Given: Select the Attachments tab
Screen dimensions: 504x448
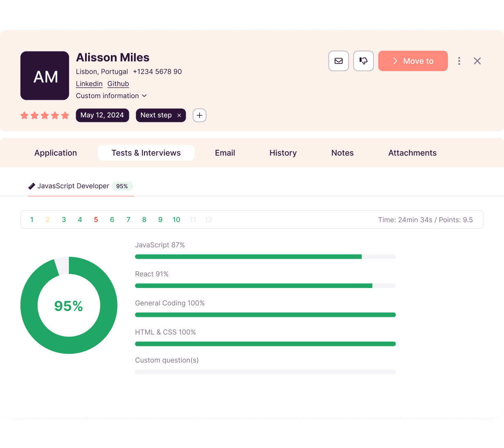Looking at the screenshot, I should click(x=412, y=153).
